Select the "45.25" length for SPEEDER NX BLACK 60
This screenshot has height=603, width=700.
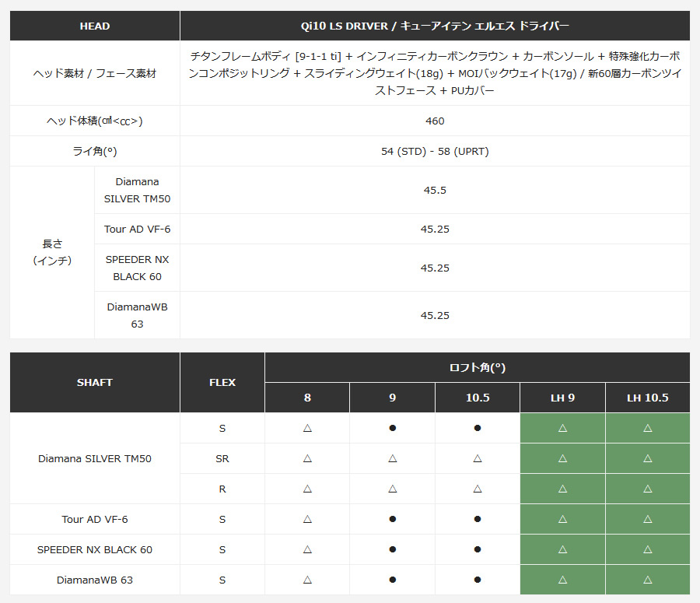(435, 268)
